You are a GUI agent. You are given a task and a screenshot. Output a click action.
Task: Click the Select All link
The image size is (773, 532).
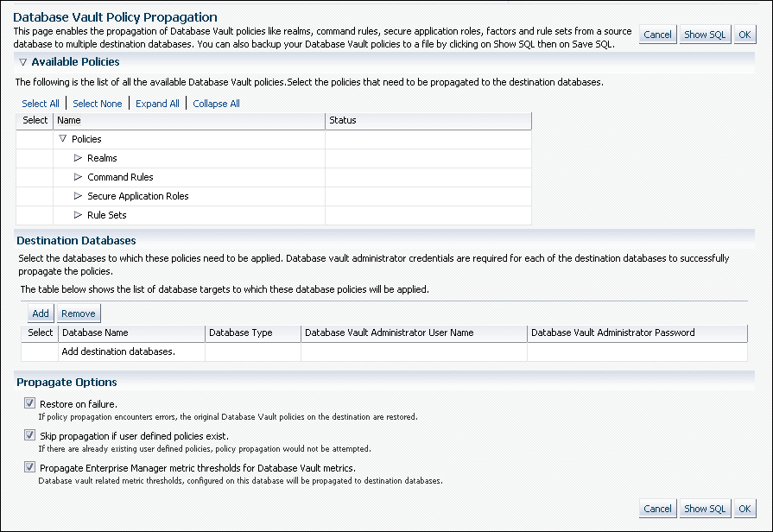(x=40, y=103)
